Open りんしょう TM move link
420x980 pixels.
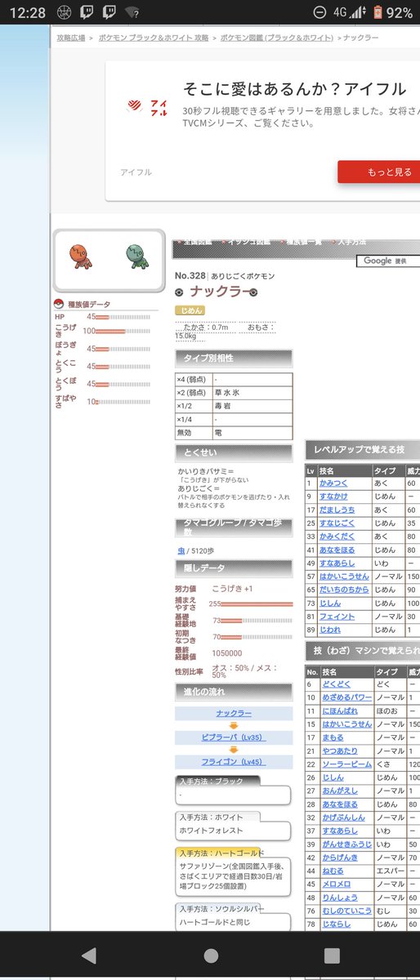click(338, 898)
